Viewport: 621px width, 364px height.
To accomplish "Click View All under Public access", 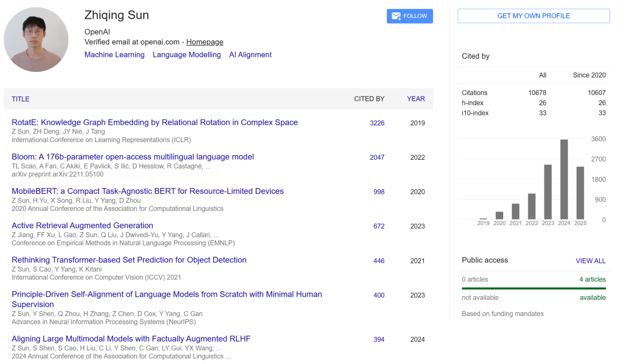I will [591, 260].
